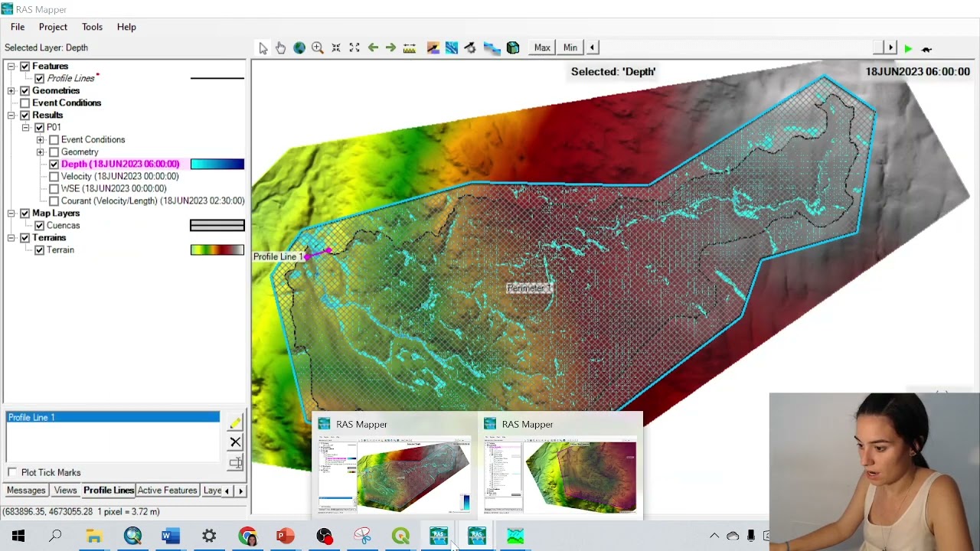Open the 3D cube viewer icon
The image size is (980, 551).
click(x=513, y=48)
